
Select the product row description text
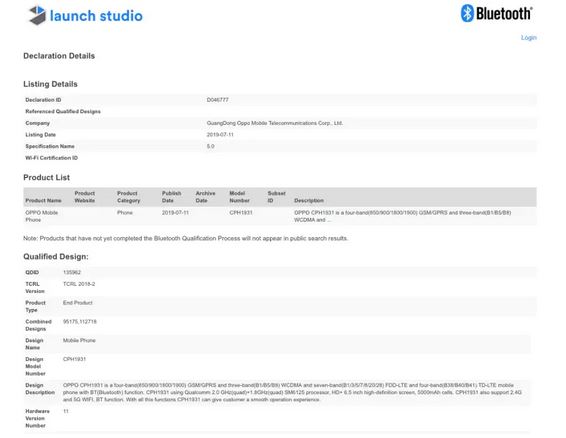402,216
